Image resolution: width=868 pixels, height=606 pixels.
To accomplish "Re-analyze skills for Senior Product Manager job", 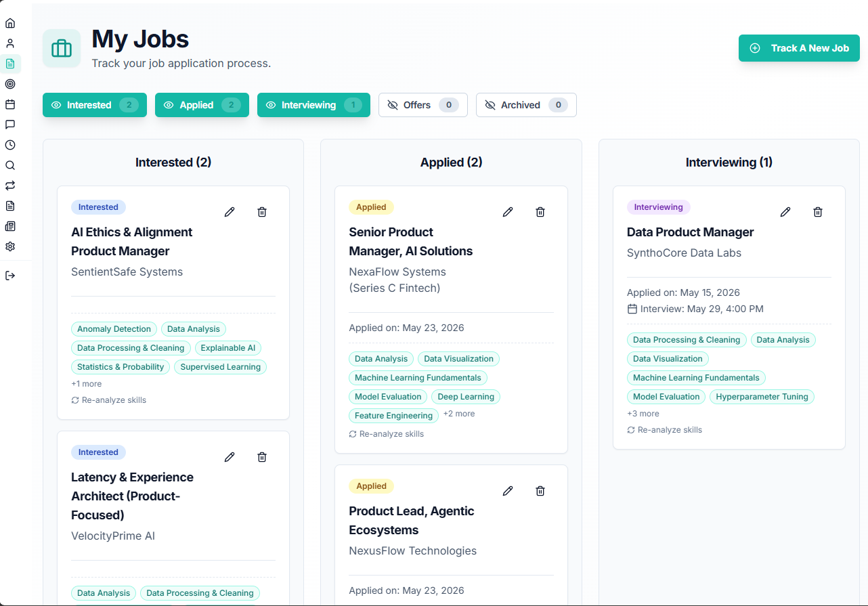I will (x=387, y=434).
